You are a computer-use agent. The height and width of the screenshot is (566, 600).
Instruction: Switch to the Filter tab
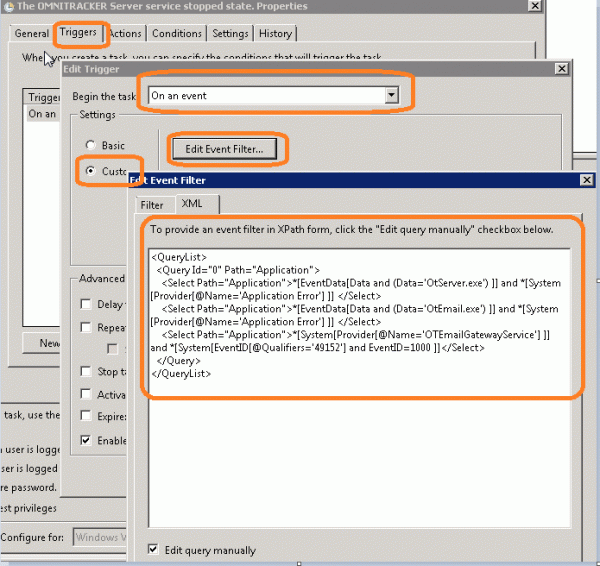click(x=152, y=205)
